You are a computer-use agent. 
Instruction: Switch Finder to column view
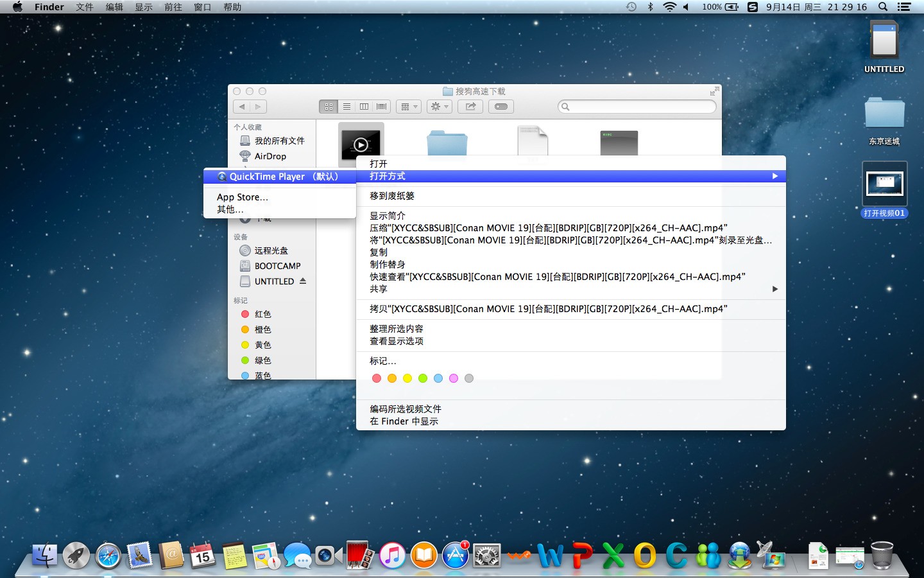point(364,107)
